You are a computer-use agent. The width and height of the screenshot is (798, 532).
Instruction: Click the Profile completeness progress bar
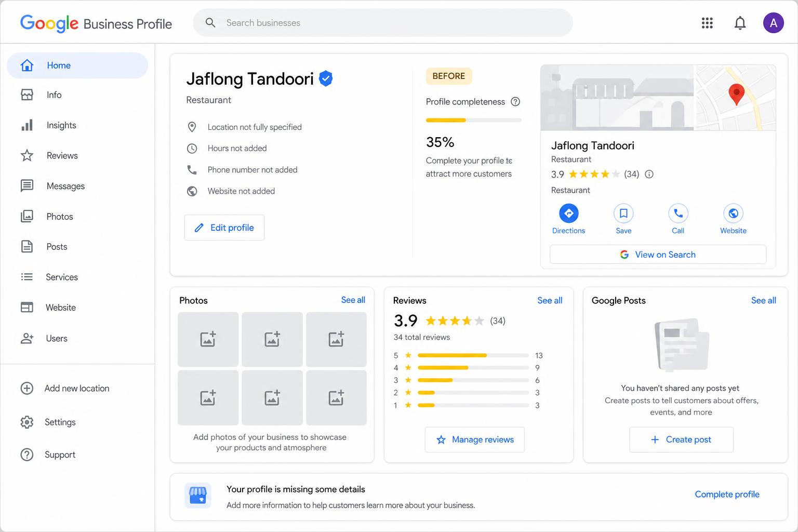click(x=474, y=121)
